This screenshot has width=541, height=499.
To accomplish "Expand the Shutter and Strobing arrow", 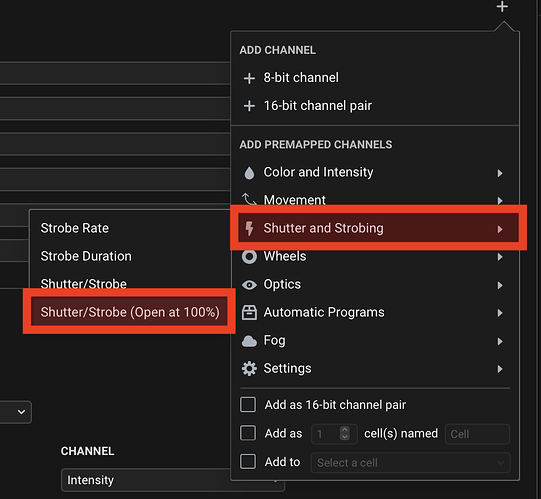I will click(500, 229).
